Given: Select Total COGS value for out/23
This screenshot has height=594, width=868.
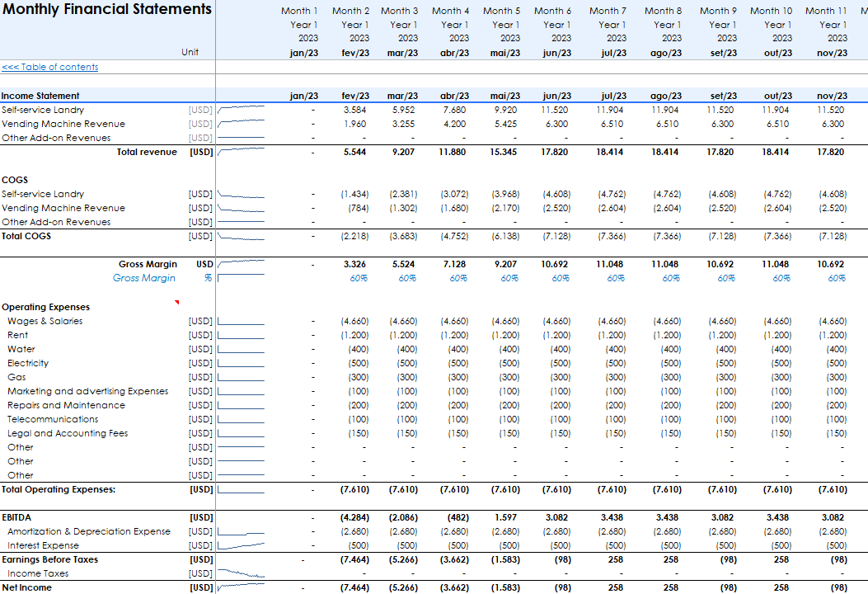Looking at the screenshot, I should click(777, 236).
